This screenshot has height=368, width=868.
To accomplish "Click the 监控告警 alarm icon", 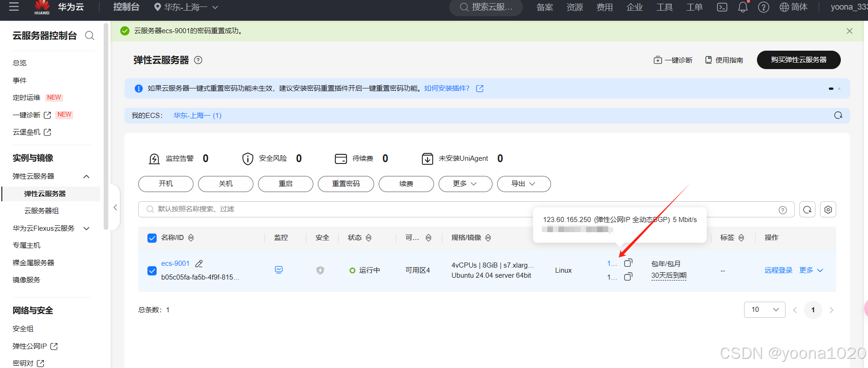I will pyautogui.click(x=154, y=159).
